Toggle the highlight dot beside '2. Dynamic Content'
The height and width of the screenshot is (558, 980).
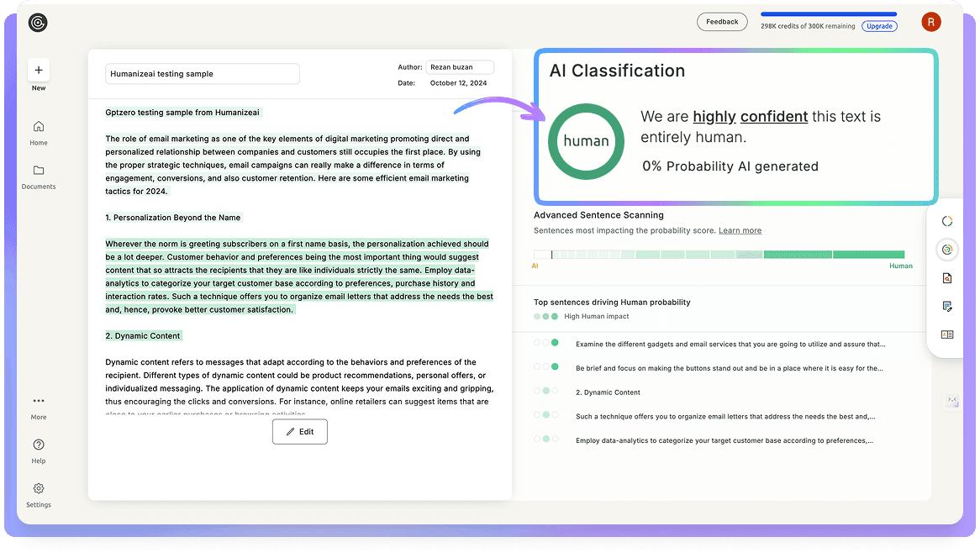point(547,390)
